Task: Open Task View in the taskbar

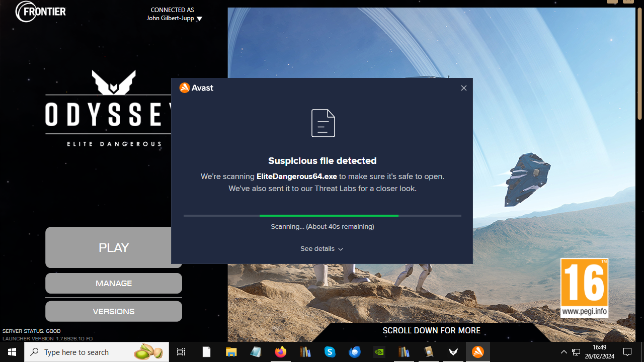Action: [x=181, y=352]
